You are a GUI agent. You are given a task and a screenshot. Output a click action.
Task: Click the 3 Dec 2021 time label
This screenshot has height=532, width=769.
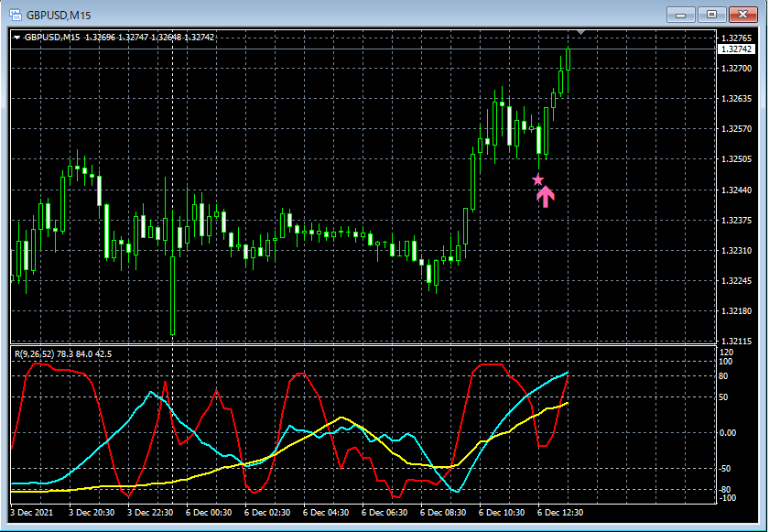point(31,513)
